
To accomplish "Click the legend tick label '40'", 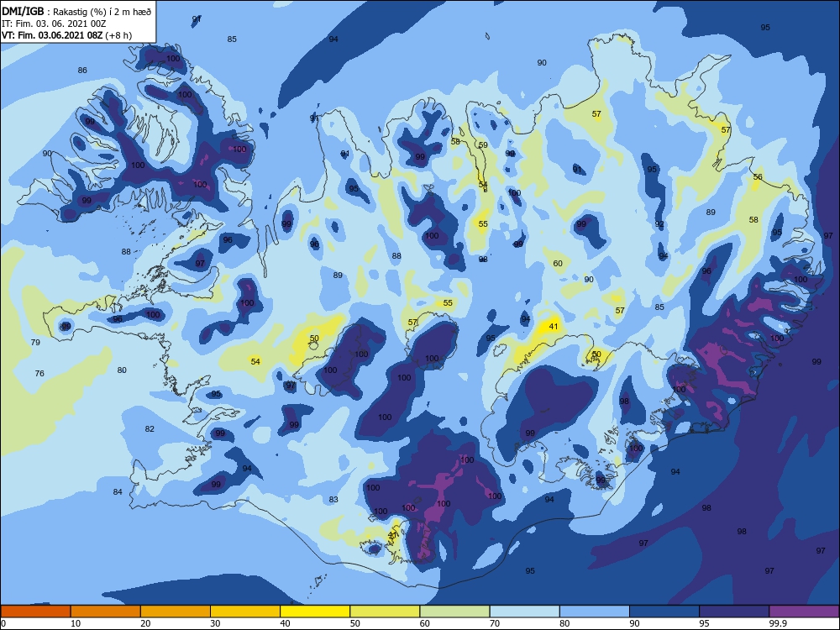I will [x=286, y=623].
